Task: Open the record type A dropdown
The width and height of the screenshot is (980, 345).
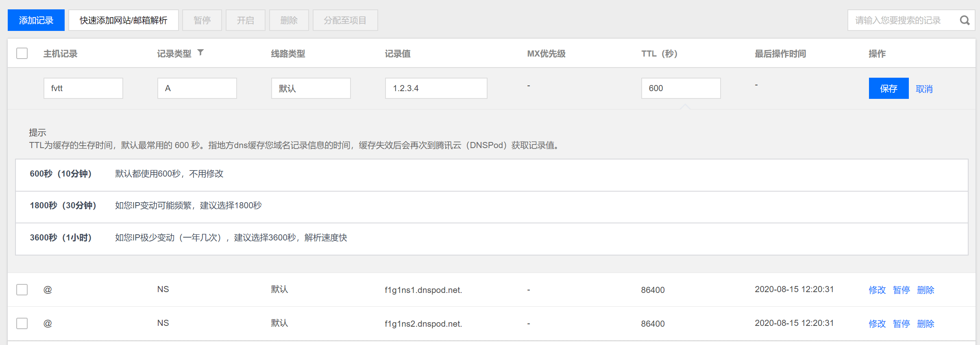Action: [197, 88]
